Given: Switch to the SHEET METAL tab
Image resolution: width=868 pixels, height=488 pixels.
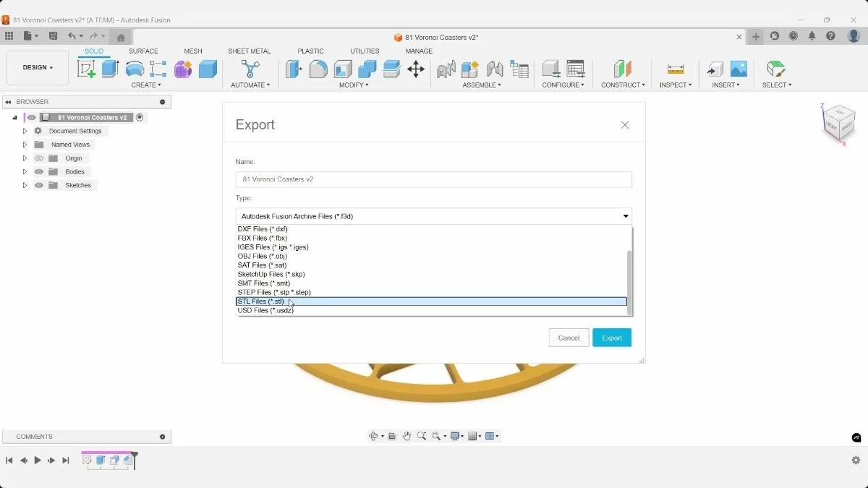Looking at the screenshot, I should [x=250, y=51].
